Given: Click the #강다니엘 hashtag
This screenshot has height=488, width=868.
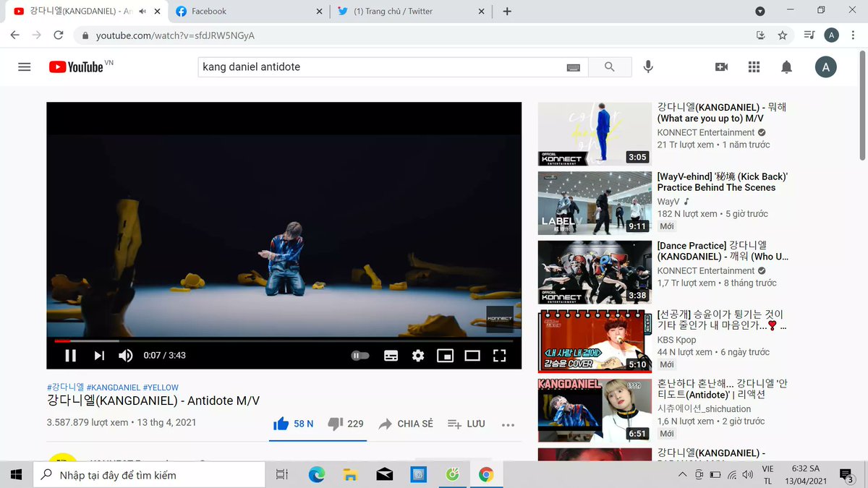Looking at the screenshot, I should pyautogui.click(x=66, y=388).
